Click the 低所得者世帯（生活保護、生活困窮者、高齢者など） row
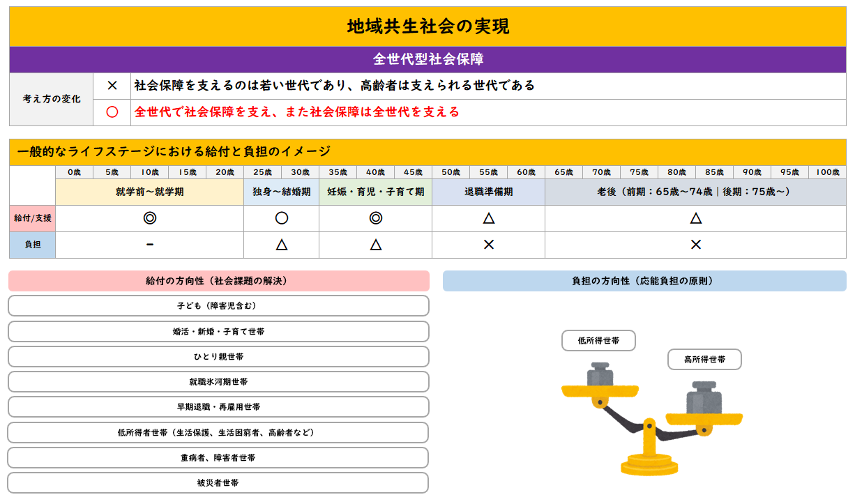 218,432
